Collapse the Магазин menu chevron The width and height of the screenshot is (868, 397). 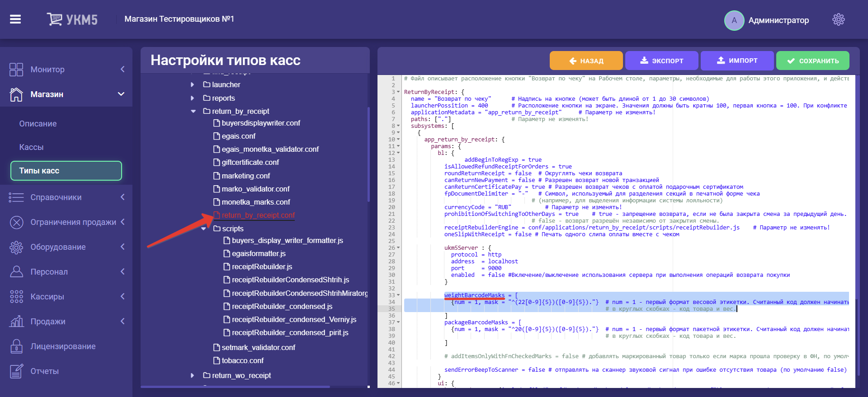pos(121,94)
